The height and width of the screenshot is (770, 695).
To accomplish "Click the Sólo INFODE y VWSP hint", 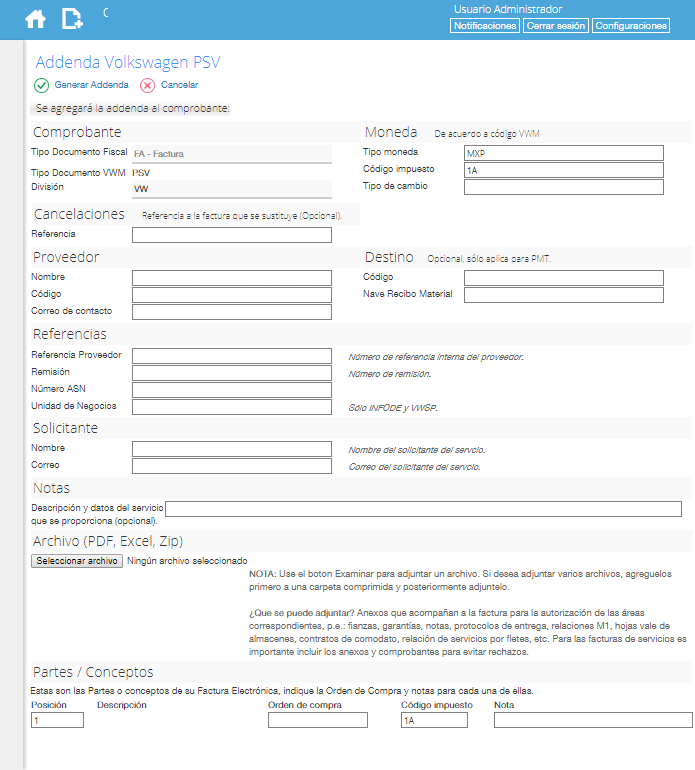I will coord(393,408).
